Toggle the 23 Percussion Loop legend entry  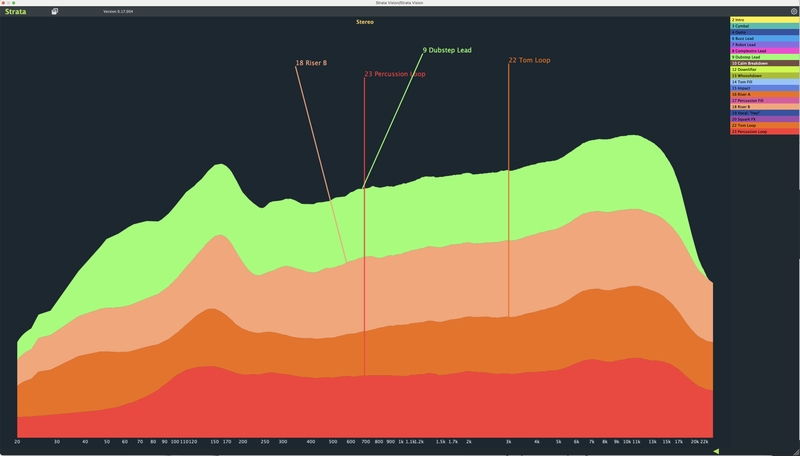point(763,131)
